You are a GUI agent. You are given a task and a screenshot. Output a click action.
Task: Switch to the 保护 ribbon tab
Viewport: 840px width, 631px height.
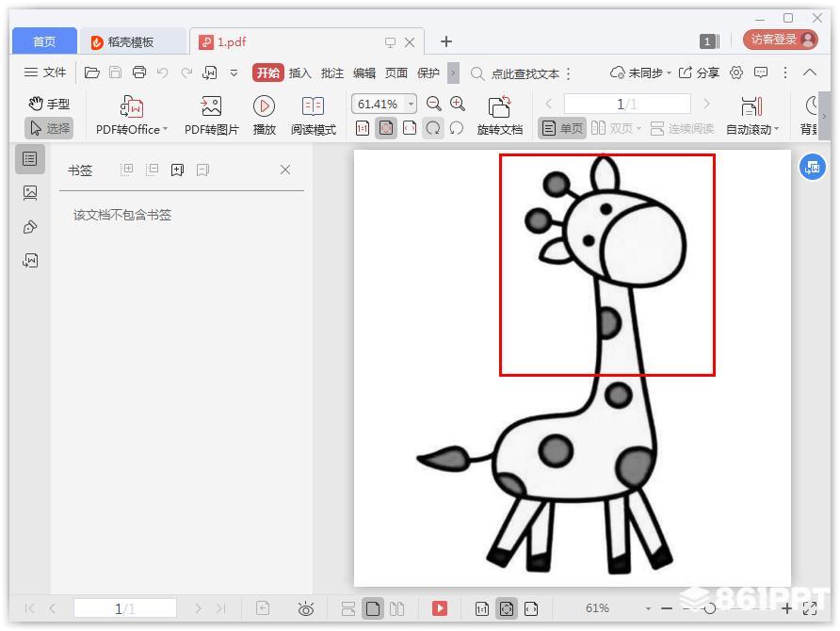click(x=428, y=73)
